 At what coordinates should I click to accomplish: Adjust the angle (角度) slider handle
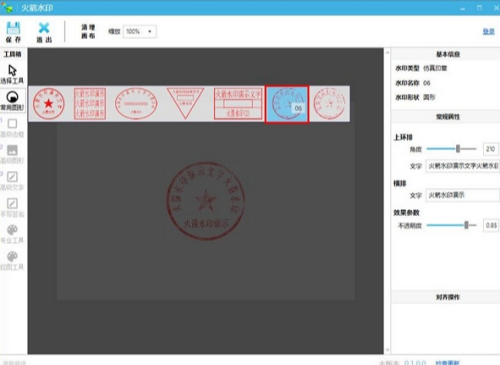pos(458,149)
